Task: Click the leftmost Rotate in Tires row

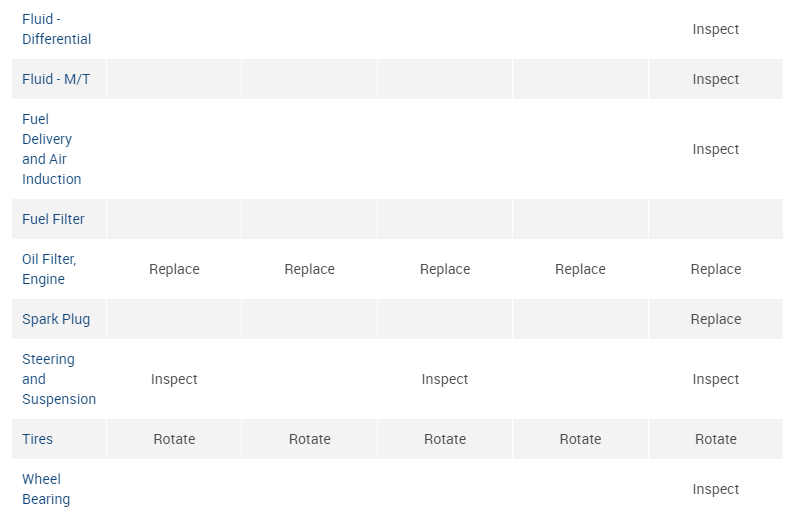Action: pyautogui.click(x=174, y=439)
